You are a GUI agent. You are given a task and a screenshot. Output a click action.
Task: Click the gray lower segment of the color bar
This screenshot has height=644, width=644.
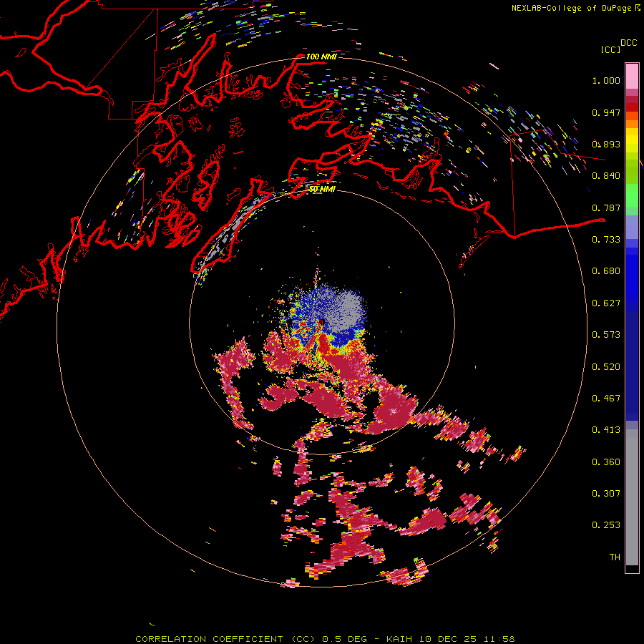[632, 497]
